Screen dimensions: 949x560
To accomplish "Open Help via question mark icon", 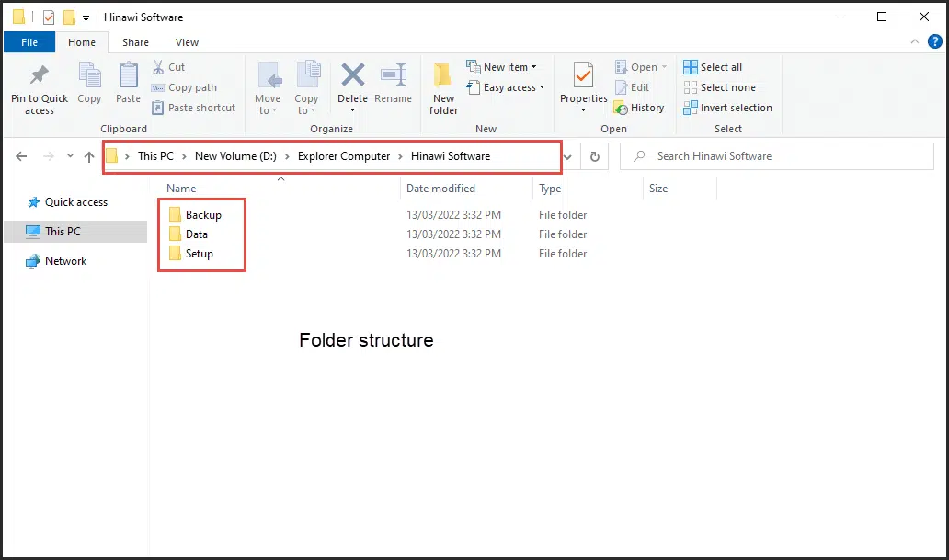I will point(934,41).
